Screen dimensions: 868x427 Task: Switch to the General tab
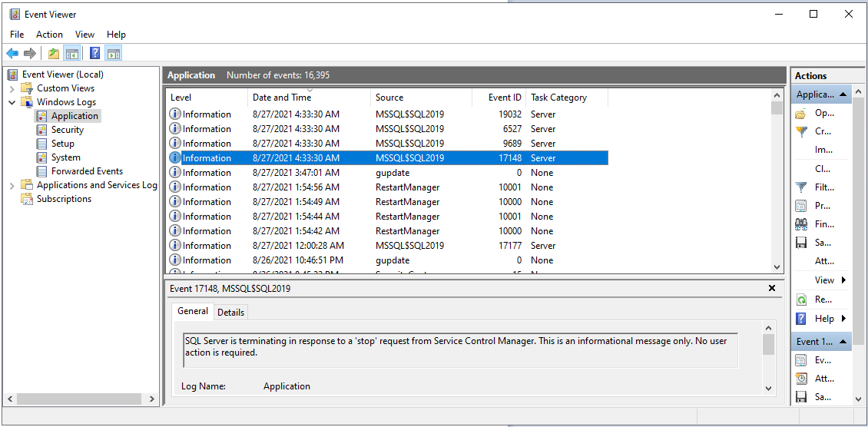coord(193,311)
